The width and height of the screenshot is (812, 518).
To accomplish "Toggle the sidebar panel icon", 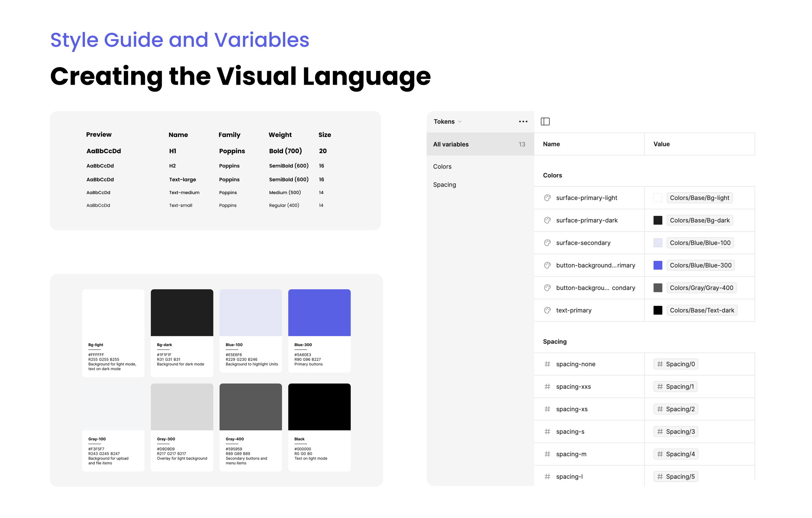I will point(545,121).
